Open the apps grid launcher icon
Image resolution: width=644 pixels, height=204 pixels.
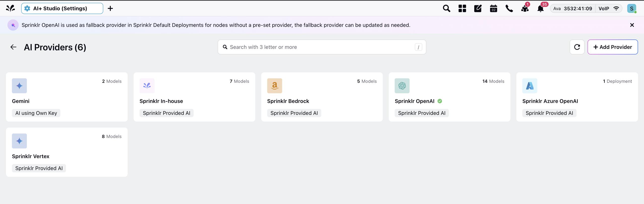click(462, 8)
